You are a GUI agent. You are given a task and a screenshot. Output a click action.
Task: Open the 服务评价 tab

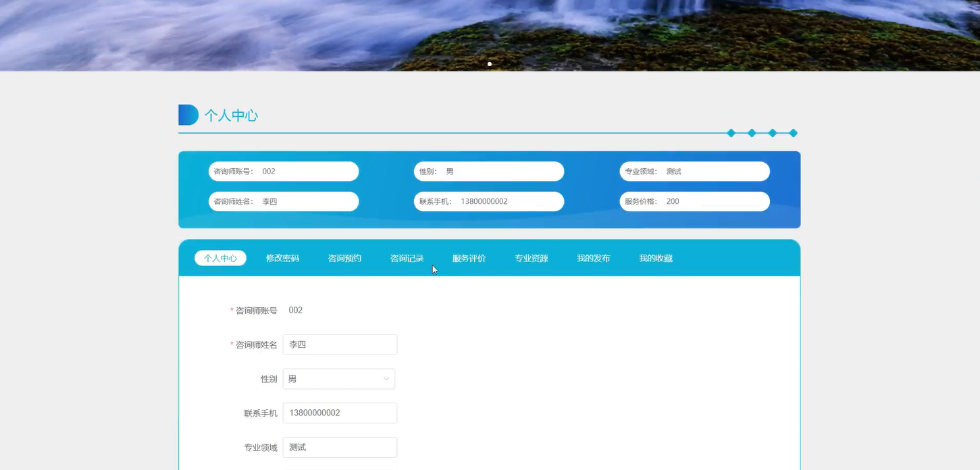[469, 258]
